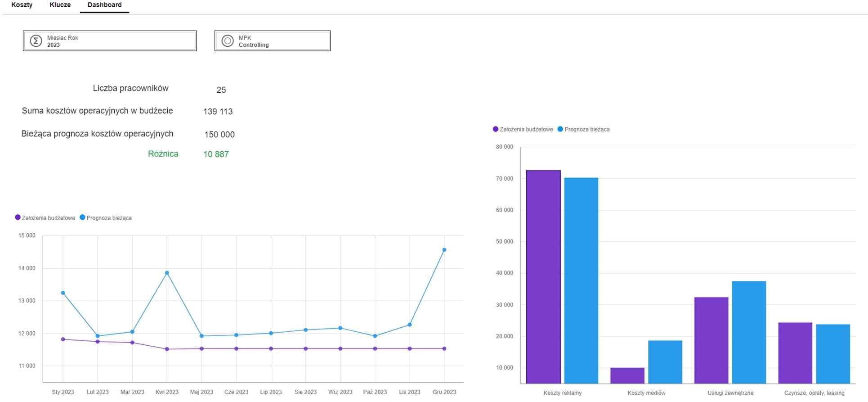
Task: Click the Różnica label
Action: 163,154
